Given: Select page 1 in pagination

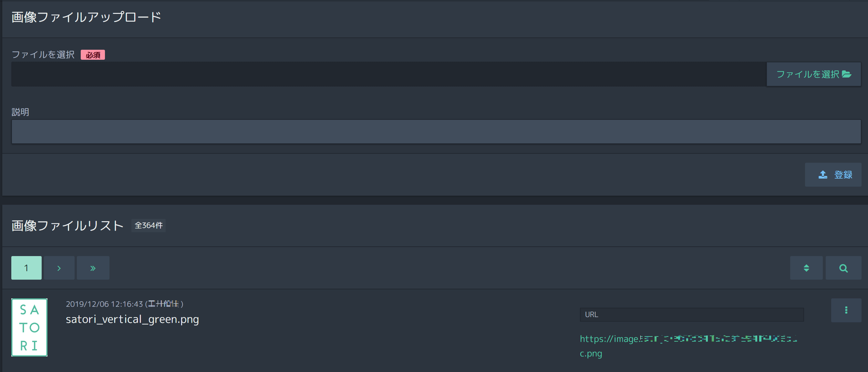Looking at the screenshot, I should coord(26,268).
